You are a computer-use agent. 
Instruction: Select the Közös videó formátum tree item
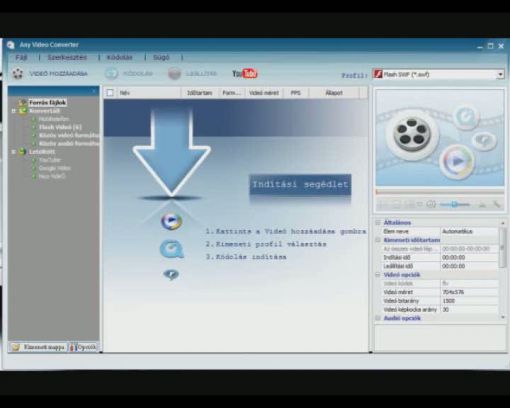point(69,135)
